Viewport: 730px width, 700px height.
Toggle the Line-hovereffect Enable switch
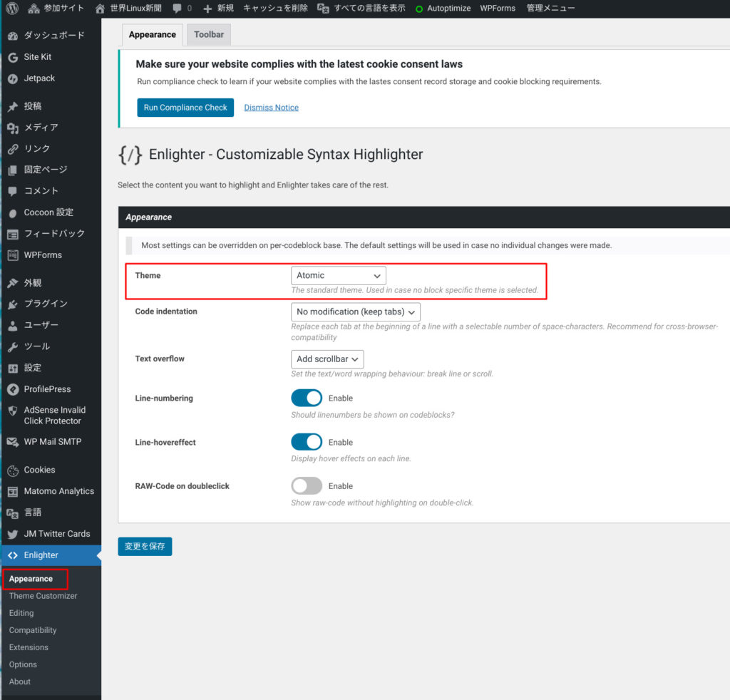tap(307, 442)
